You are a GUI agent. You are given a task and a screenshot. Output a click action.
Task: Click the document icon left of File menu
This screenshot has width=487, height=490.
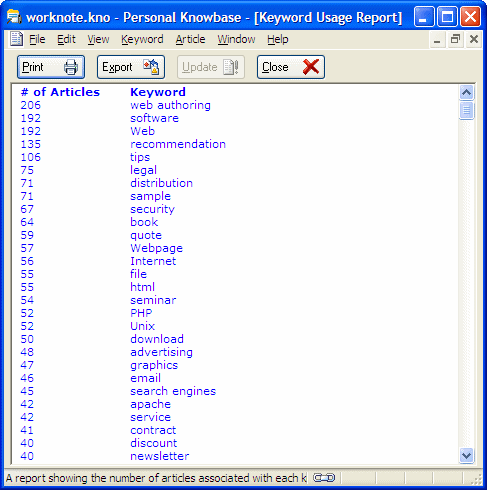(x=16, y=39)
